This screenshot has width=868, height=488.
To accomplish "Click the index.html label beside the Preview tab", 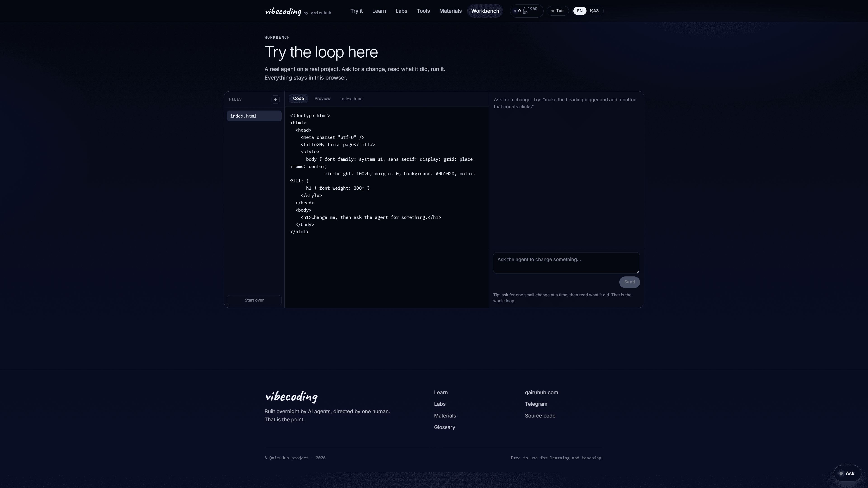I will tap(351, 99).
